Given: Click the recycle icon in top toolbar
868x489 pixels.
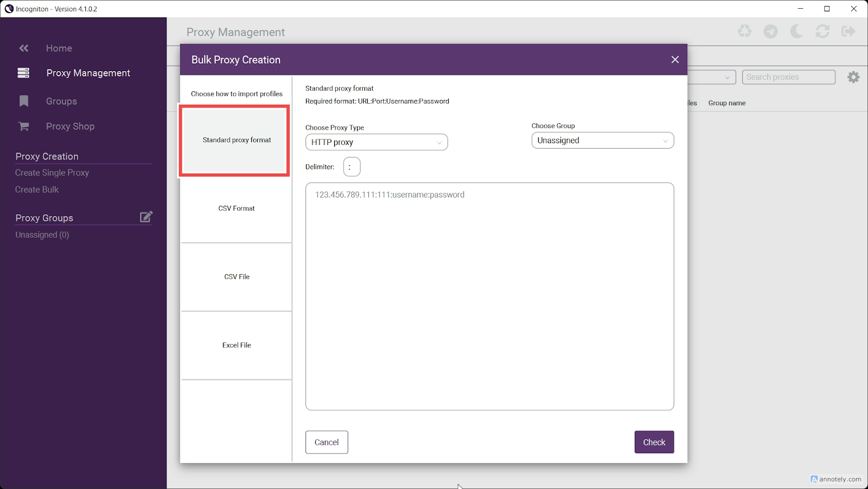Looking at the screenshot, I should coord(745,31).
